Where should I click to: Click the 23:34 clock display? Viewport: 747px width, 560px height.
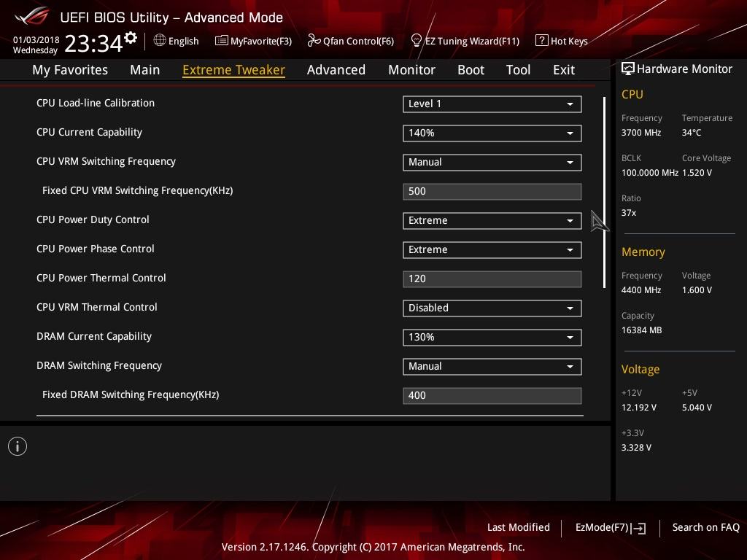pyautogui.click(x=94, y=44)
